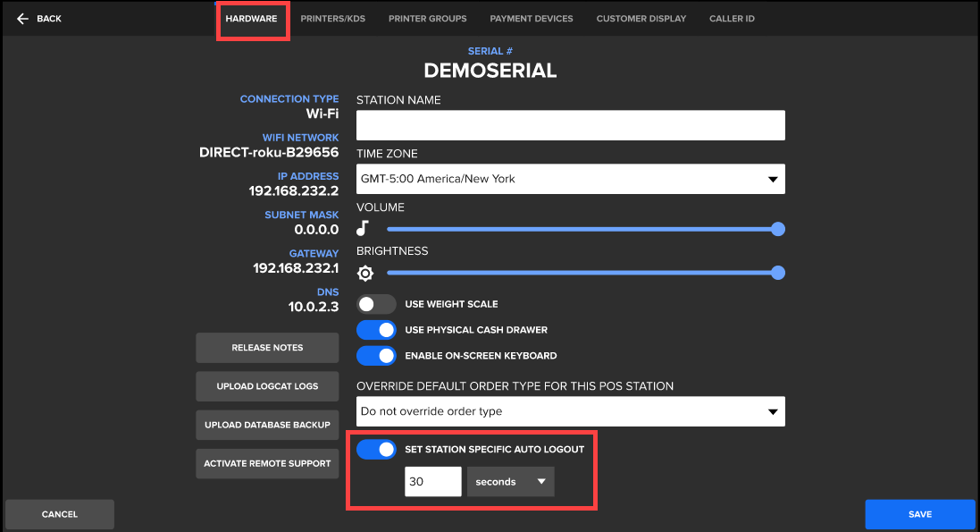Viewport: 980px width, 532px height.
Task: Select the Caller ID tab
Action: [x=732, y=19]
